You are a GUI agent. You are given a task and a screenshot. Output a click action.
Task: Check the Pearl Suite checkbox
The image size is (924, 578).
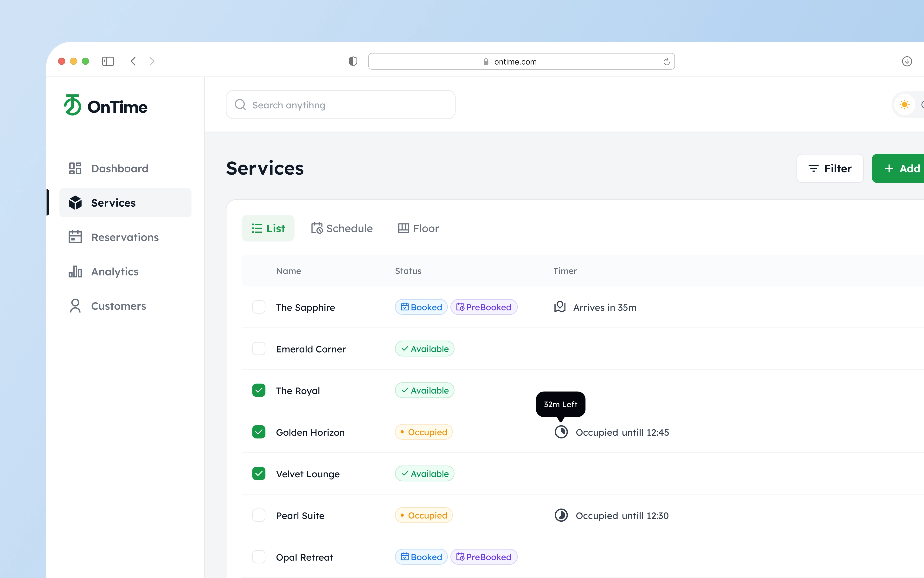pos(259,515)
